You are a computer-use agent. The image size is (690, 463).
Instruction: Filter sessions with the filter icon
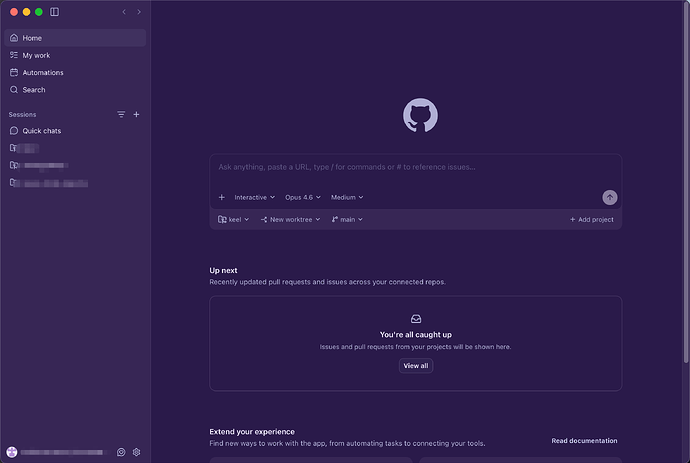pos(121,114)
